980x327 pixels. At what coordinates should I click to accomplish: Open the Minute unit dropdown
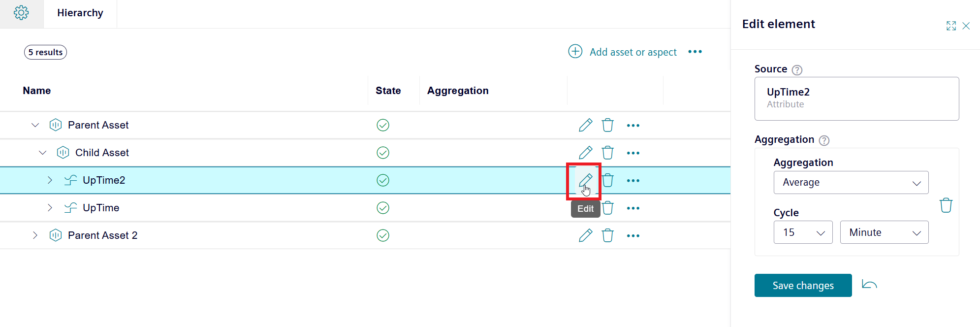884,232
